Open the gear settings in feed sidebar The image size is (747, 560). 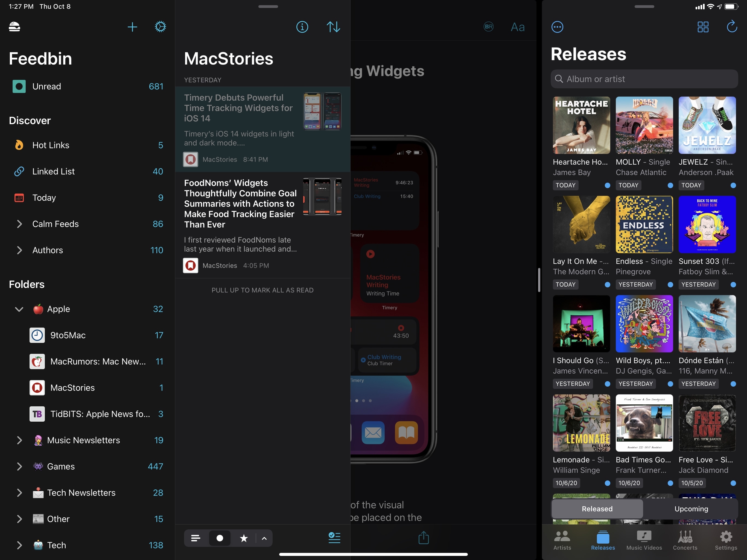[161, 27]
